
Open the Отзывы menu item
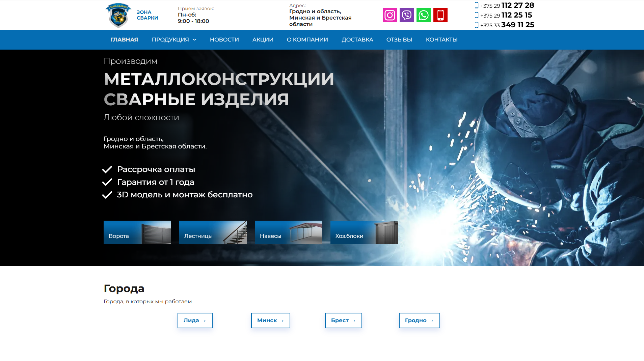399,40
